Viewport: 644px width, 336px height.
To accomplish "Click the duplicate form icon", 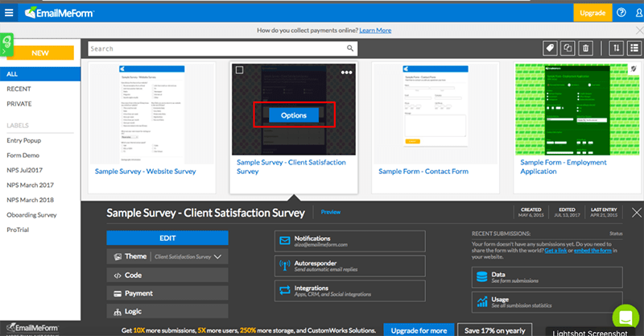I will (x=568, y=48).
